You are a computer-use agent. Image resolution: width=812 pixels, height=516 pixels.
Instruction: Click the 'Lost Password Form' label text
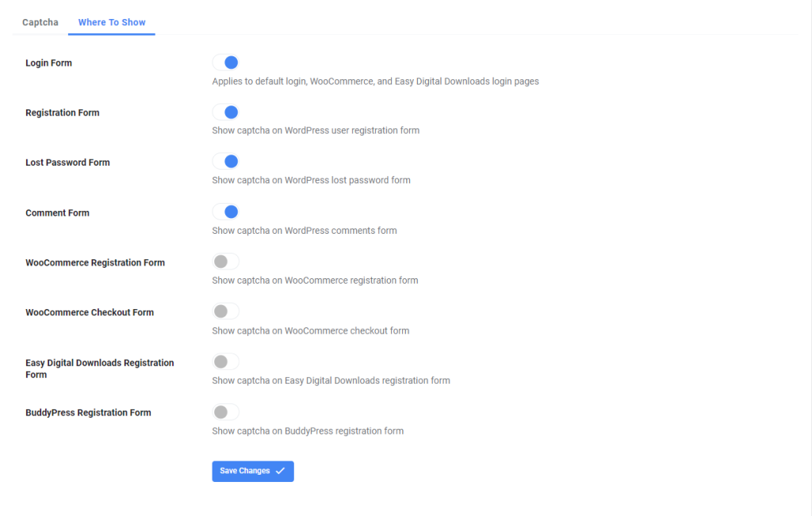pyautogui.click(x=67, y=162)
